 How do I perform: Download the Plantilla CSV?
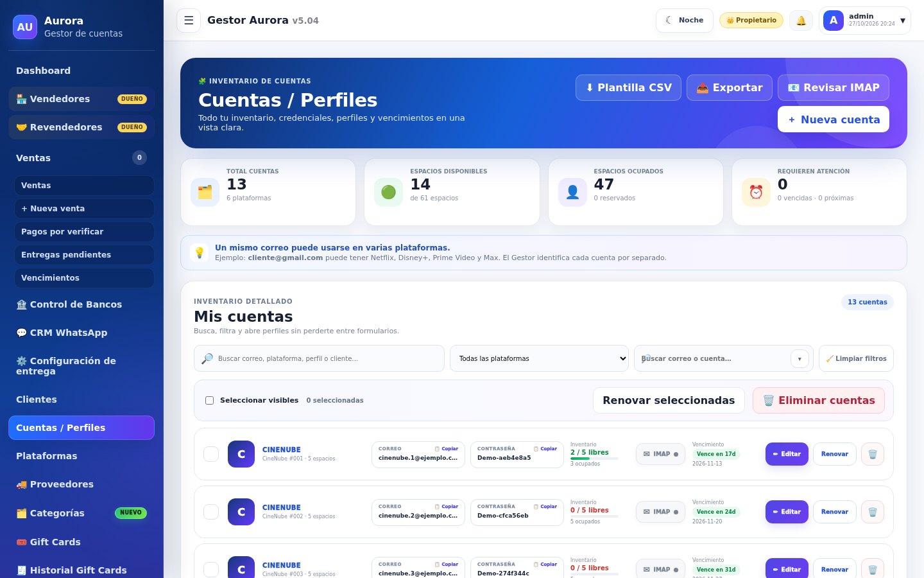(x=628, y=87)
